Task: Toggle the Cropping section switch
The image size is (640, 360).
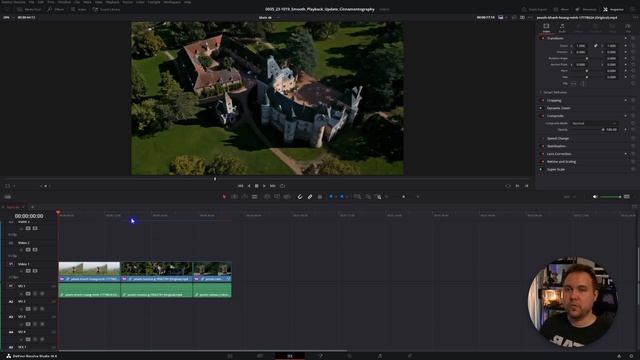Action: tap(542, 100)
